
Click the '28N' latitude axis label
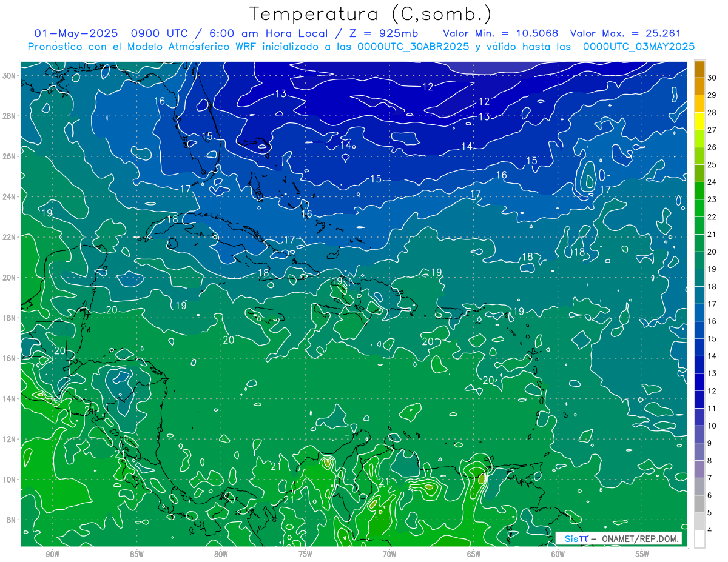[x=9, y=116]
